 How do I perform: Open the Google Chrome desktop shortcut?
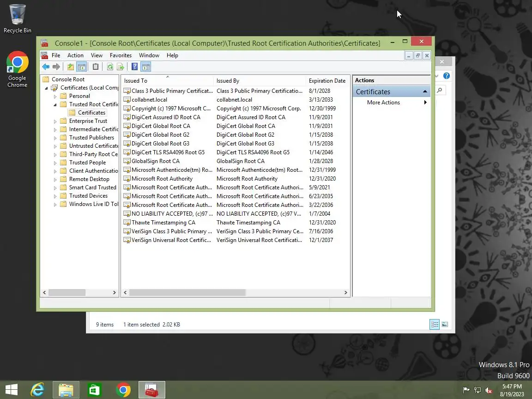coord(17,69)
